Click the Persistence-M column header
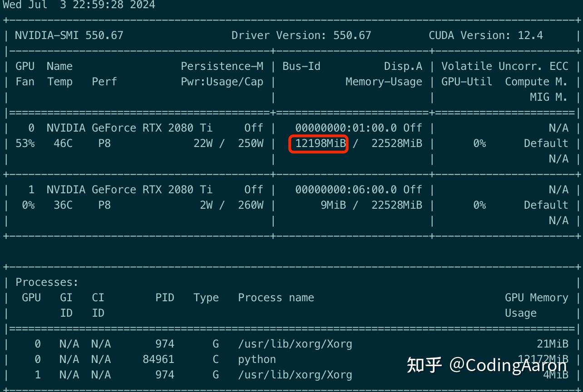Screen dimensions: 583x392 coord(222,67)
